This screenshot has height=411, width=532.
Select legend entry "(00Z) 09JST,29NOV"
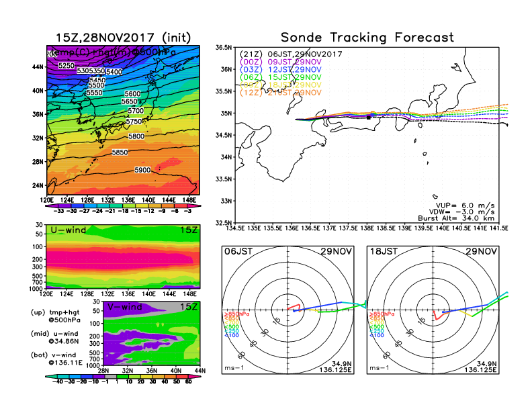(x=281, y=62)
